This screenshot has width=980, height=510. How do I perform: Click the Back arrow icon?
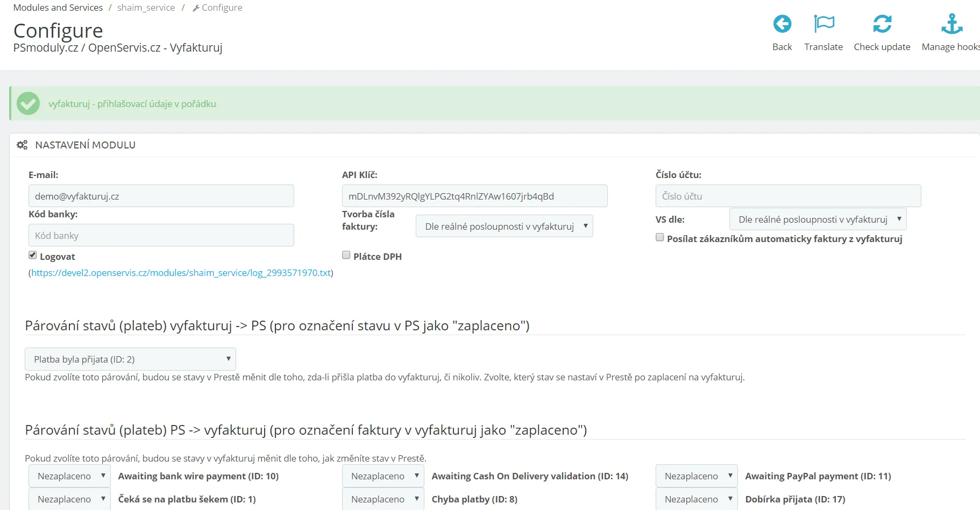[782, 24]
